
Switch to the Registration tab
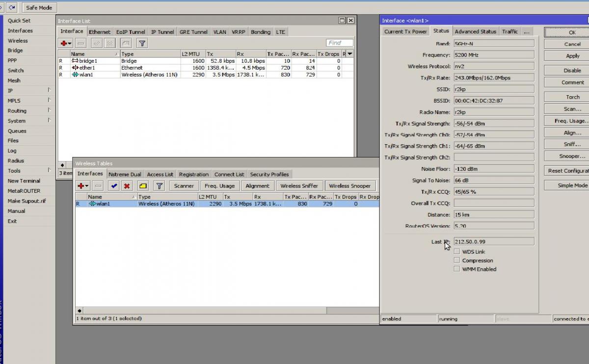coord(193,174)
